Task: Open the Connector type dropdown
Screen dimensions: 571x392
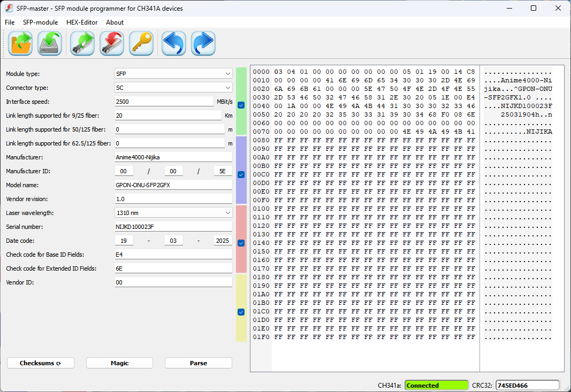Action: click(173, 88)
